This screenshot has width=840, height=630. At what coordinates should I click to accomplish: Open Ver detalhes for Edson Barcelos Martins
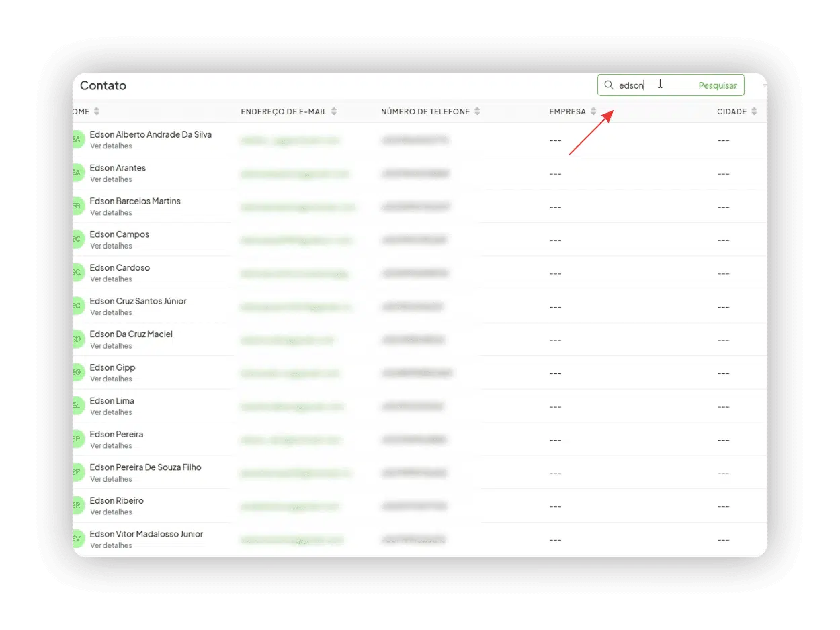(111, 213)
